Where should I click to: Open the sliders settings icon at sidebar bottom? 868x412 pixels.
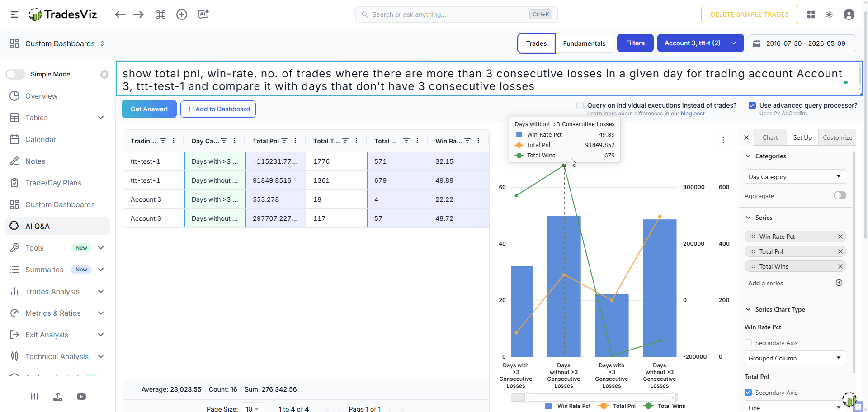(34, 397)
